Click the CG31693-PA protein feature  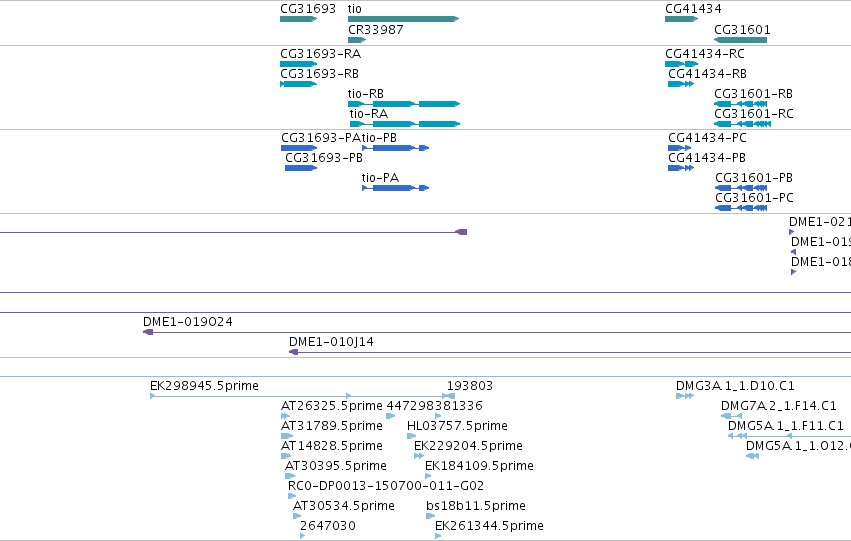coord(299,148)
